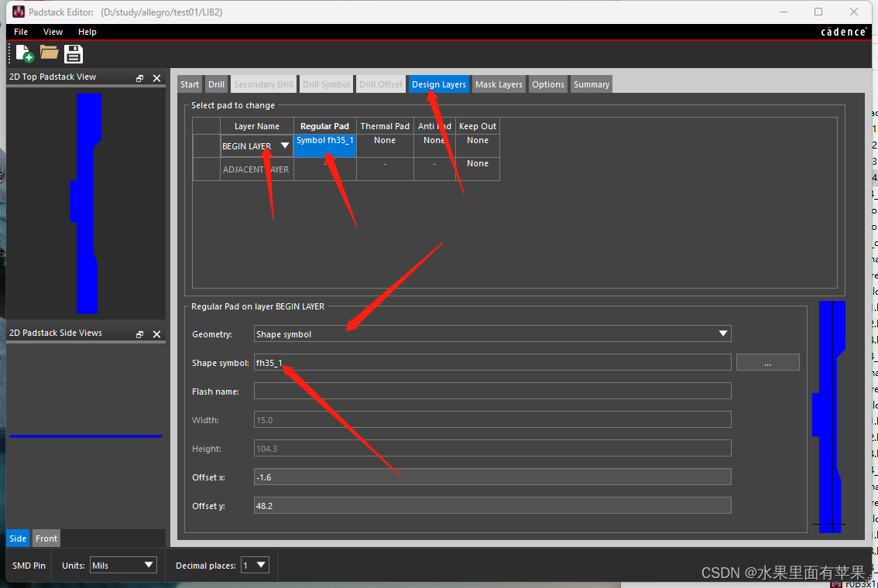Screen dimensions: 878x588
Task: Undock the 2D Padstack Side Views panel
Action: tap(140, 334)
